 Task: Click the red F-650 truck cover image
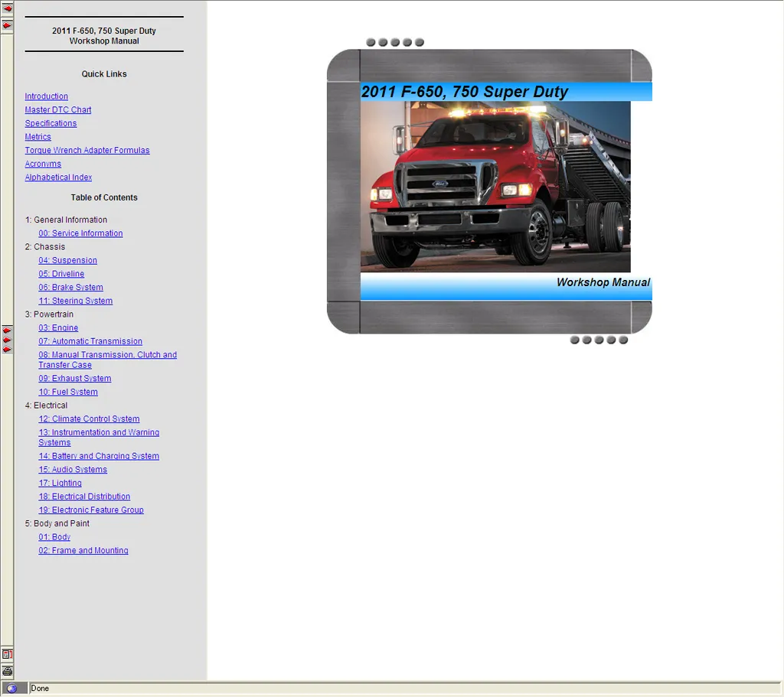(x=495, y=187)
